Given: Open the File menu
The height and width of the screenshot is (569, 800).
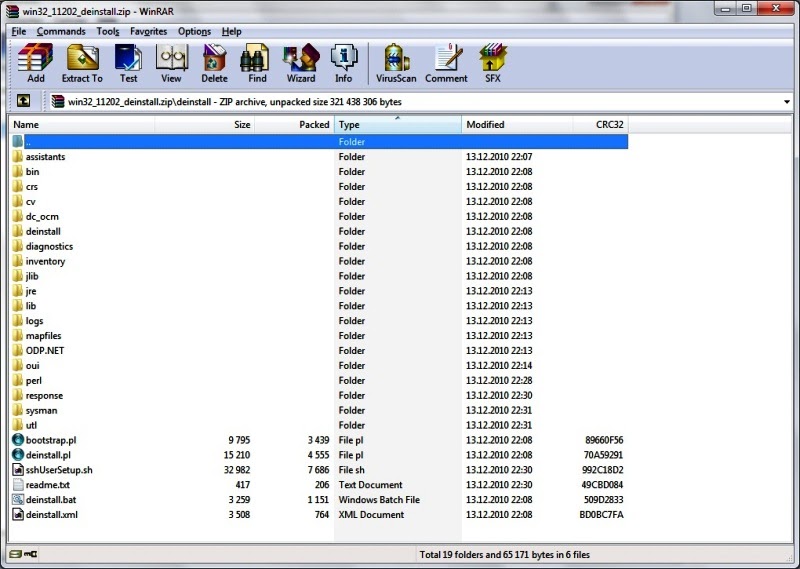Looking at the screenshot, I should [19, 31].
